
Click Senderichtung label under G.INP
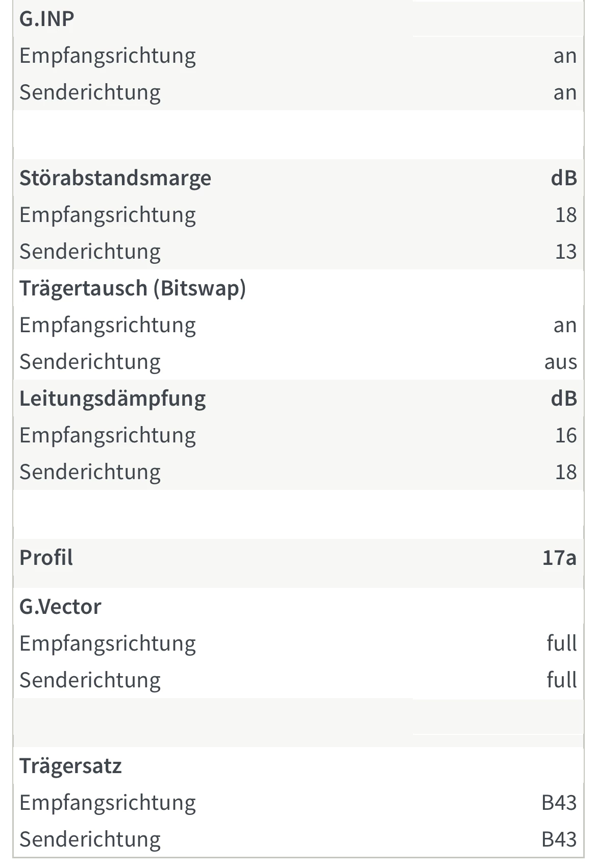pos(90,92)
